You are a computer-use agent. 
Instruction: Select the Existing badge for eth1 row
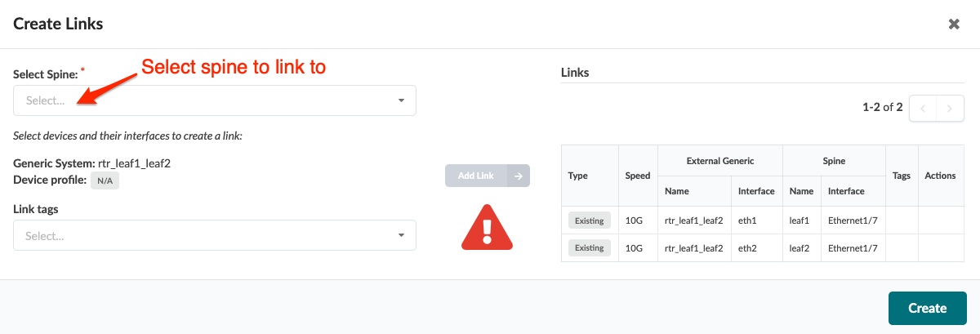pos(589,220)
